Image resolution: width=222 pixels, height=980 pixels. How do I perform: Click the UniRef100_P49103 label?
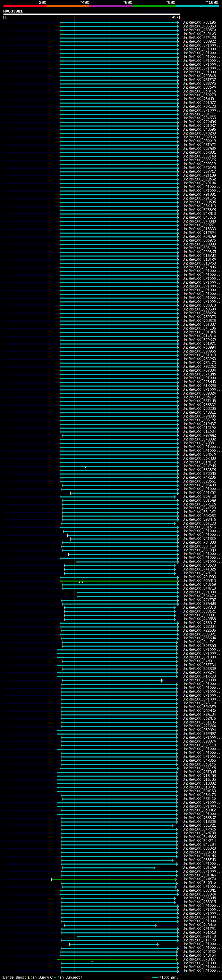[x=199, y=34]
